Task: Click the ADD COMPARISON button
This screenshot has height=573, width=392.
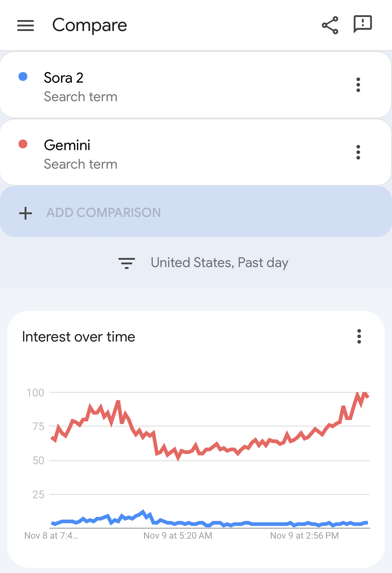Action: coord(103,212)
